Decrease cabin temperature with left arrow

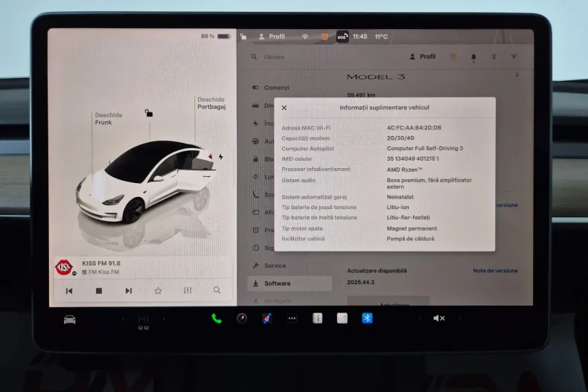(123, 319)
